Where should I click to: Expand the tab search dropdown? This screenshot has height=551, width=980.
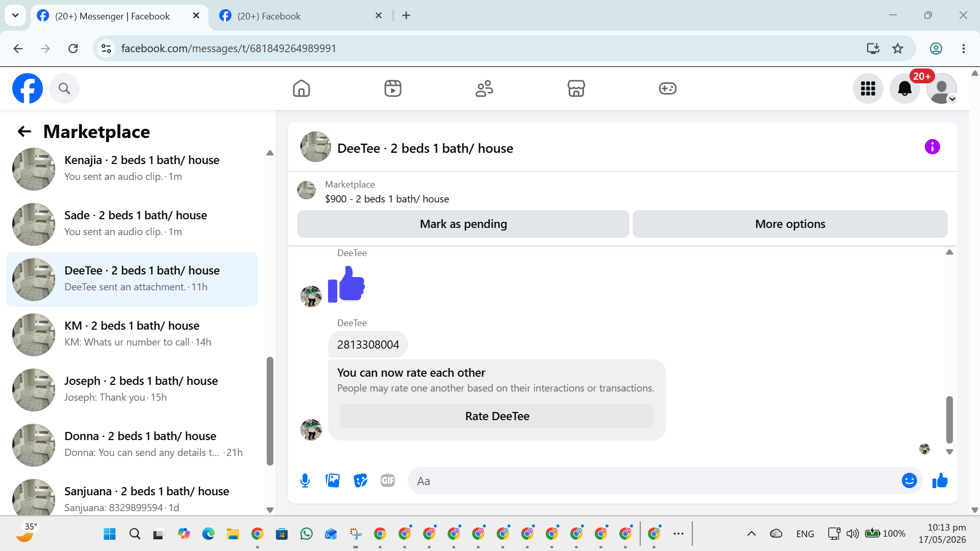[x=15, y=15]
